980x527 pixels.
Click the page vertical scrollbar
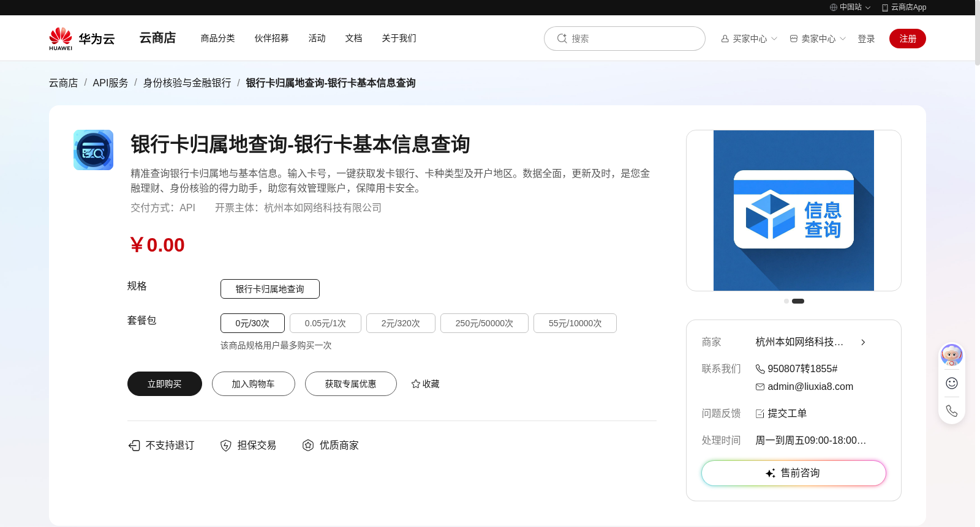[x=978, y=32]
